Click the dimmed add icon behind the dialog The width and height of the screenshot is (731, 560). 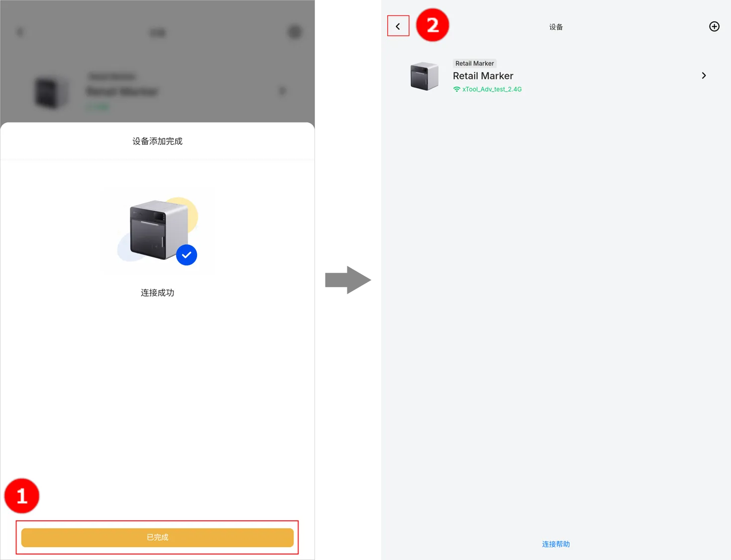295,32
